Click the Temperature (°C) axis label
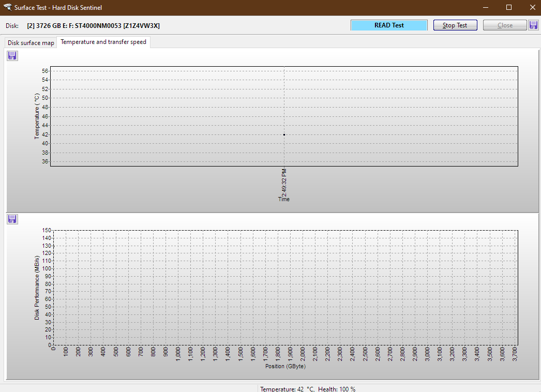 coord(37,116)
